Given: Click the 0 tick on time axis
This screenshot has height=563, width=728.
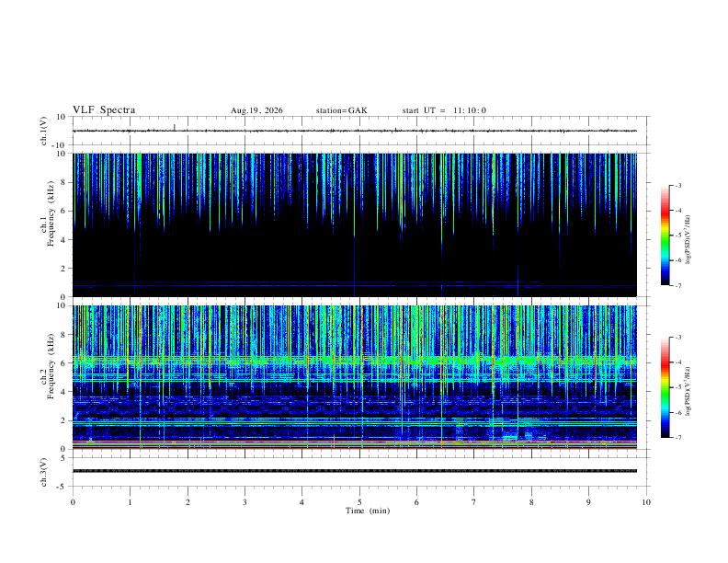Looking at the screenshot, I should coord(73,502).
